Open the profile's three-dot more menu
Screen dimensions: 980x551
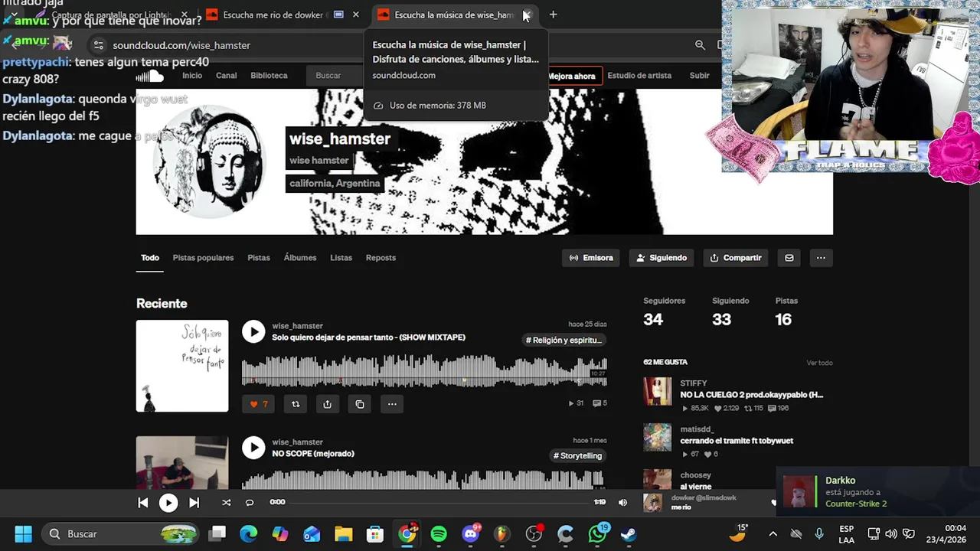(x=821, y=258)
